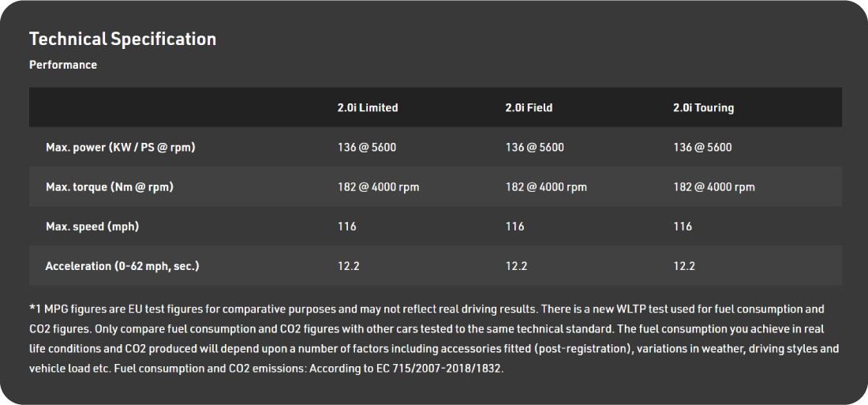Viewport: 868px width, 405px height.
Task: Select the Max. speed (mph) row label
Action: (x=92, y=227)
